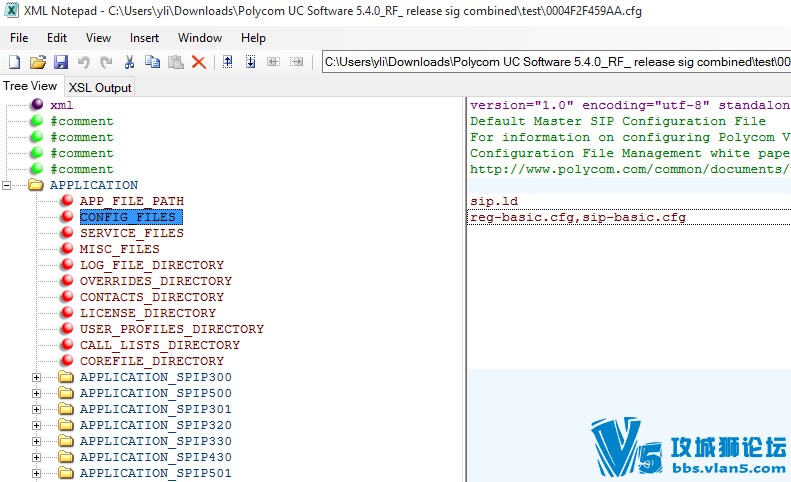Expand the APPLICATION_SPIP330 folder node

tap(36, 441)
